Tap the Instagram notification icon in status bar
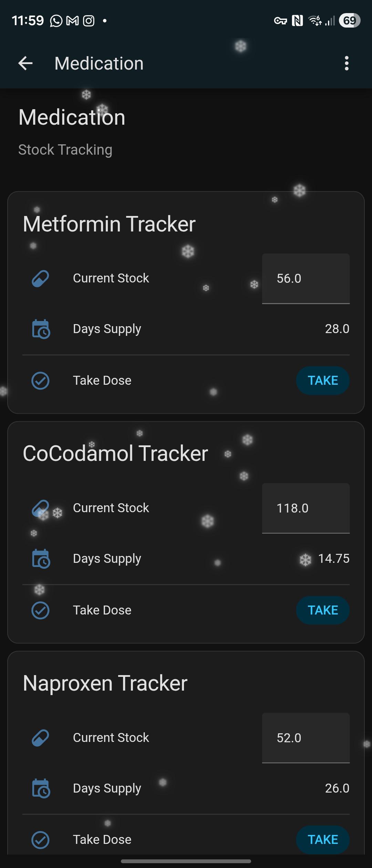 click(x=89, y=21)
